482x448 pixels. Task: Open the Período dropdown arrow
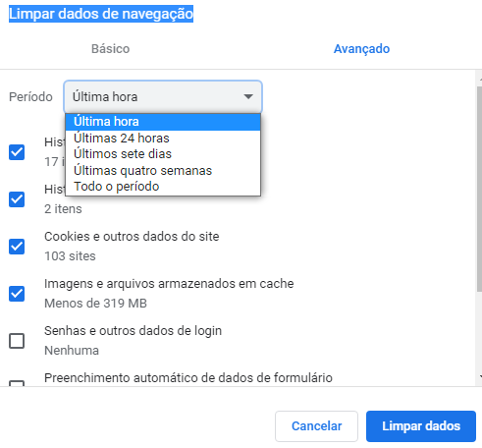(248, 96)
